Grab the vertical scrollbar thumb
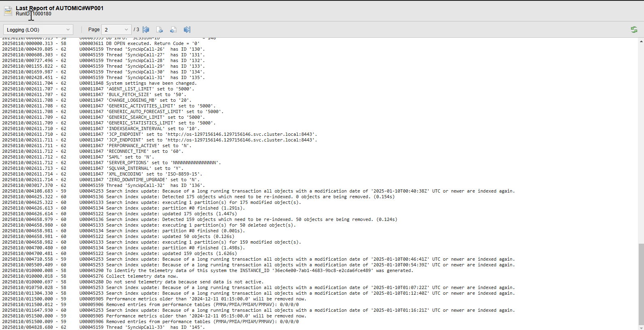The image size is (644, 330). pyautogui.click(x=641, y=284)
